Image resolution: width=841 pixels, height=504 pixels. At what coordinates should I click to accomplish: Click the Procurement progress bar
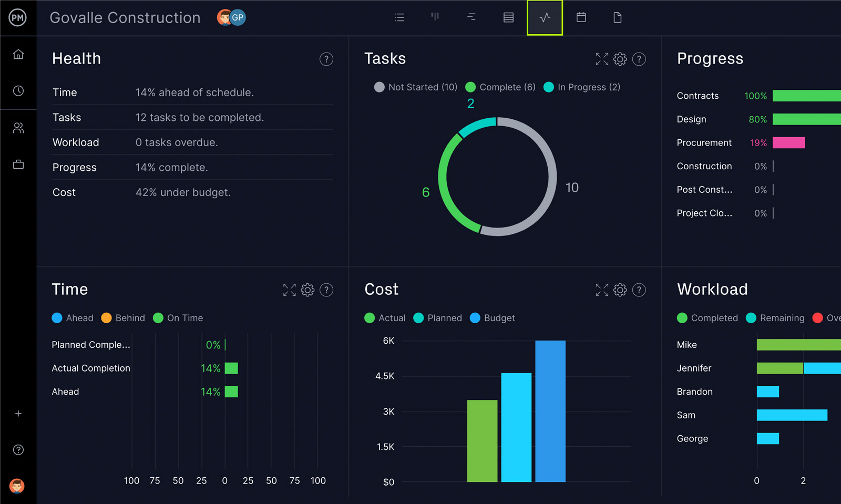(x=789, y=142)
